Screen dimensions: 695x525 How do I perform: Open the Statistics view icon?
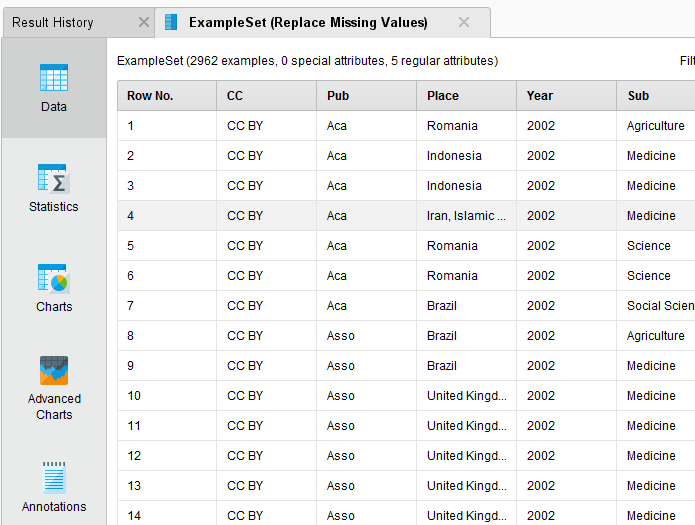(x=54, y=179)
